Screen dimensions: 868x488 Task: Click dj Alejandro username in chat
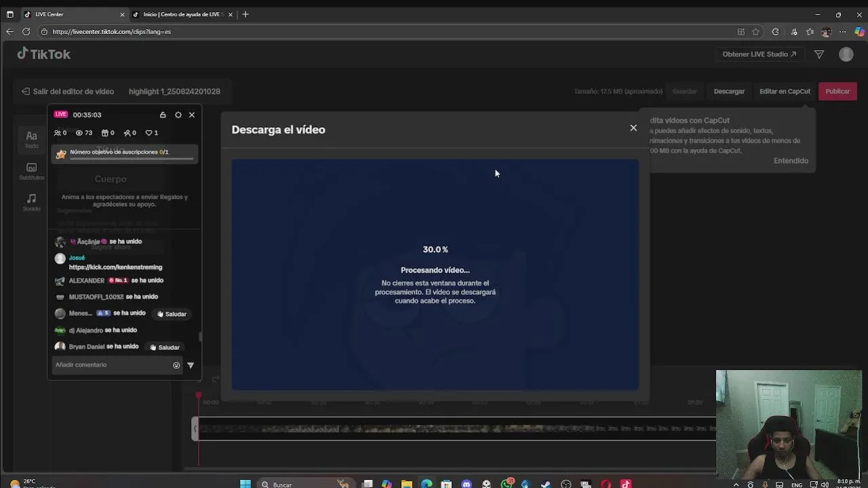pos(86,330)
